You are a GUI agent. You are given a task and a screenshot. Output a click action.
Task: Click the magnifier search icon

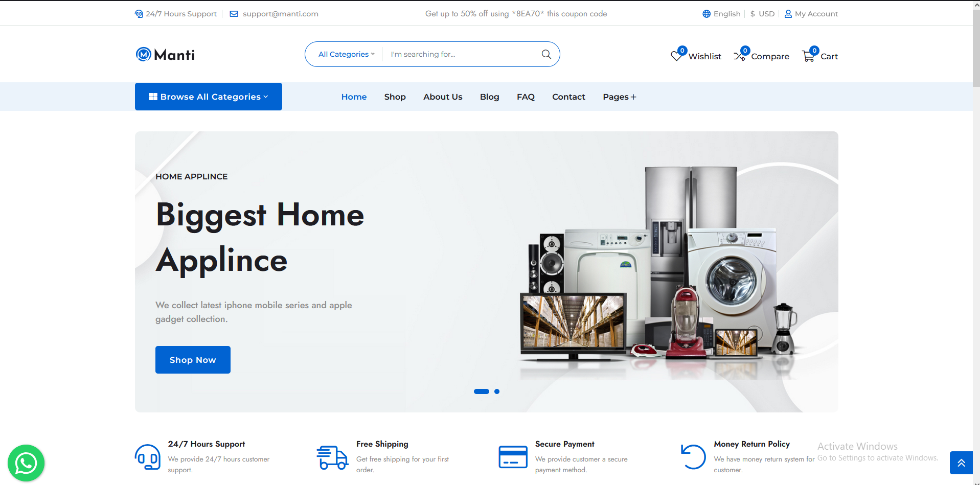tap(546, 54)
